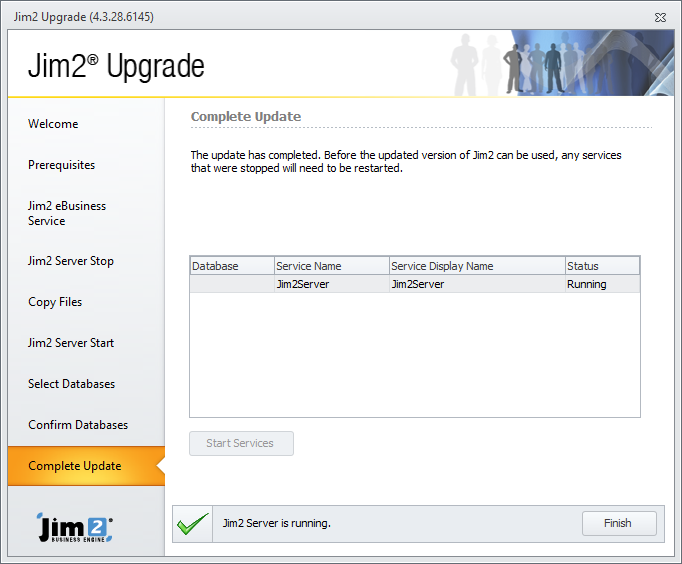Go to the Confirm Databases step
682x564 pixels.
tap(78, 425)
